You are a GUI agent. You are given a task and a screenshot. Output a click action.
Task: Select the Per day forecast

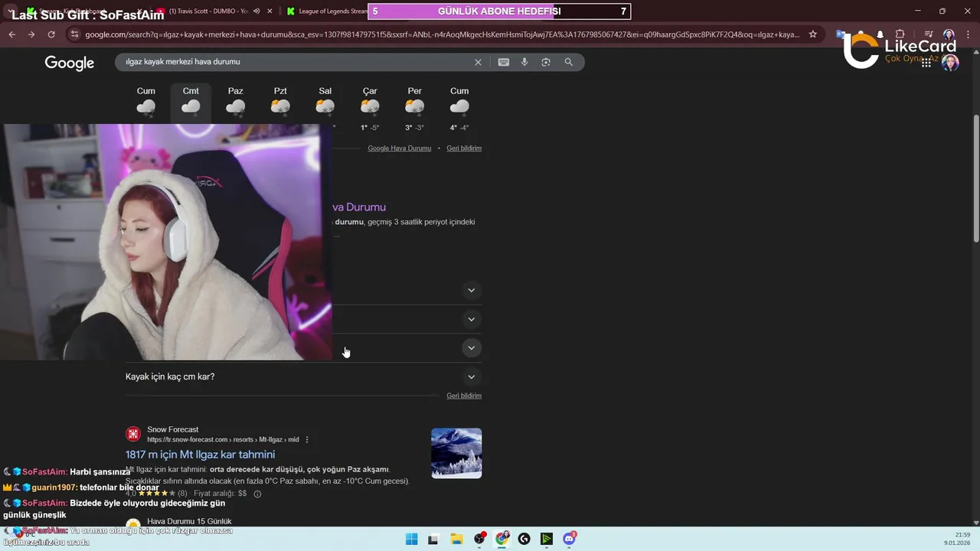(x=415, y=108)
